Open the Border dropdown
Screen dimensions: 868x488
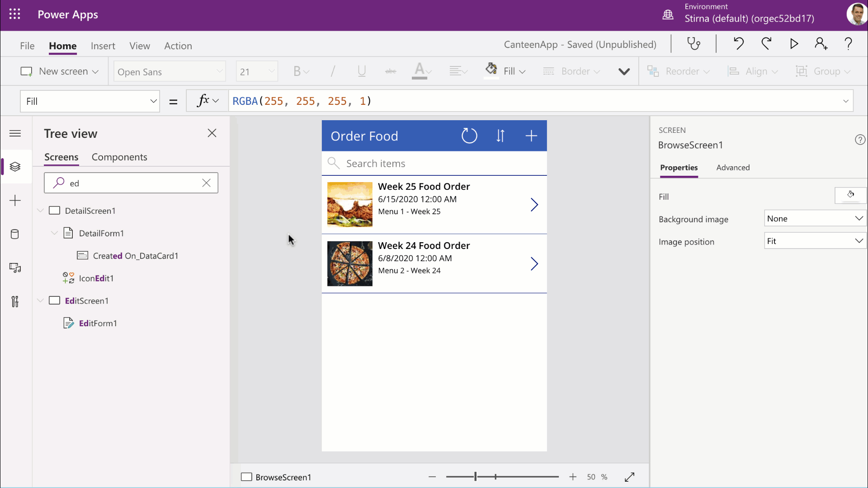(x=571, y=71)
